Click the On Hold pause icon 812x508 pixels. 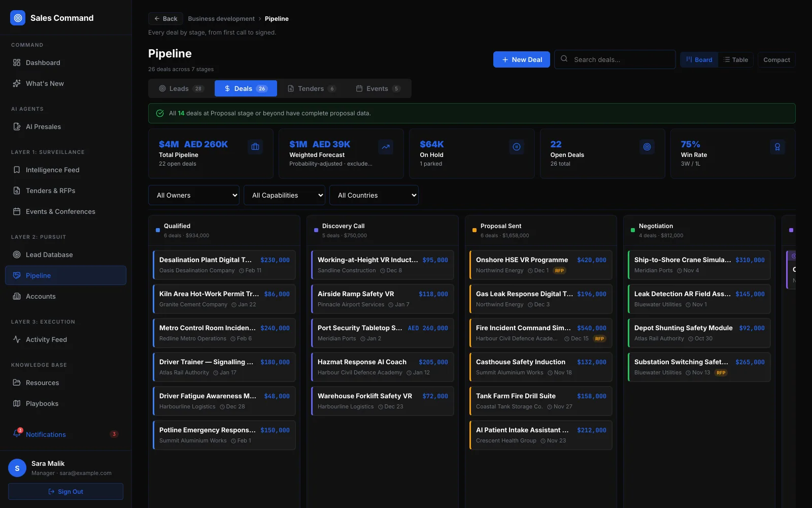(x=517, y=147)
